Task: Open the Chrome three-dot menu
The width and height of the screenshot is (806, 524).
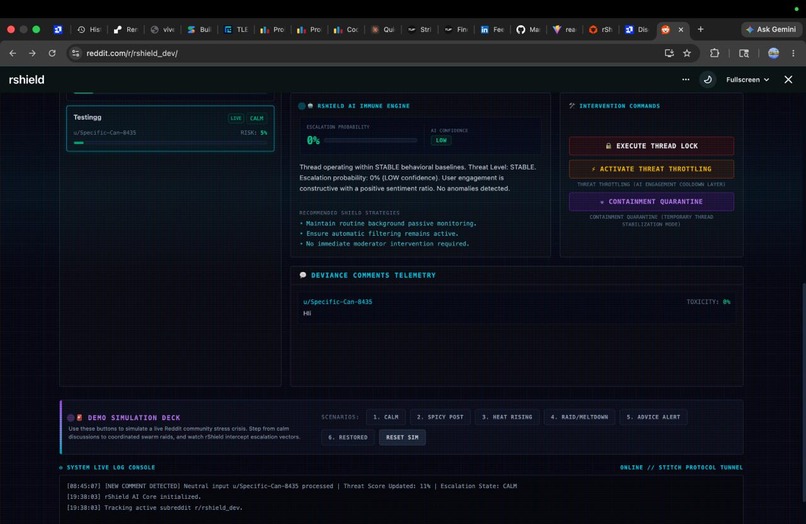Action: pos(793,53)
